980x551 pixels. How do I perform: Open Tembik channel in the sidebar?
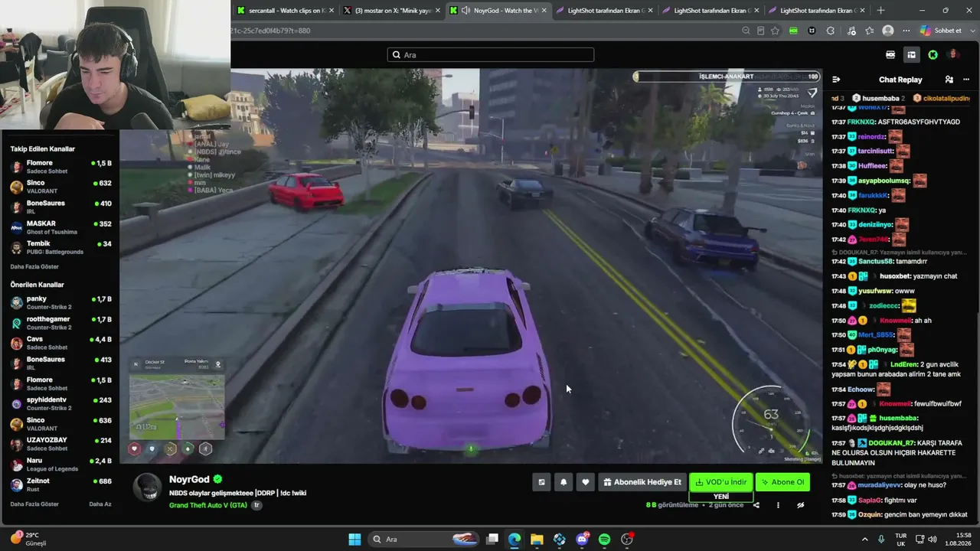[x=61, y=247]
